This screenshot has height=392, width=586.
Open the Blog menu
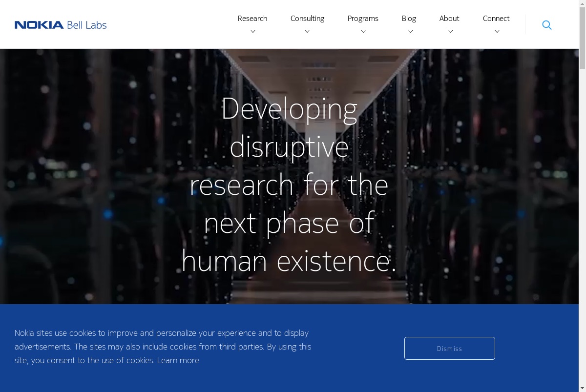(409, 19)
